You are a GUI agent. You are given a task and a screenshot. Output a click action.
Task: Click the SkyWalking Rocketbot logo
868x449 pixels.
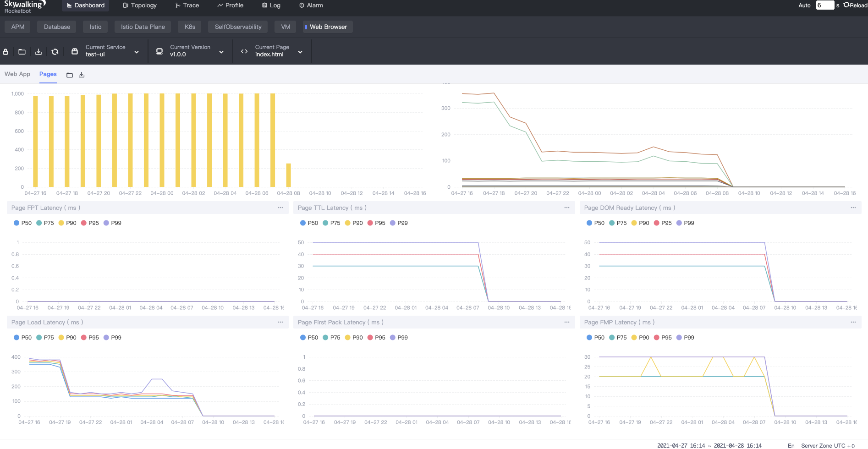[25, 7]
